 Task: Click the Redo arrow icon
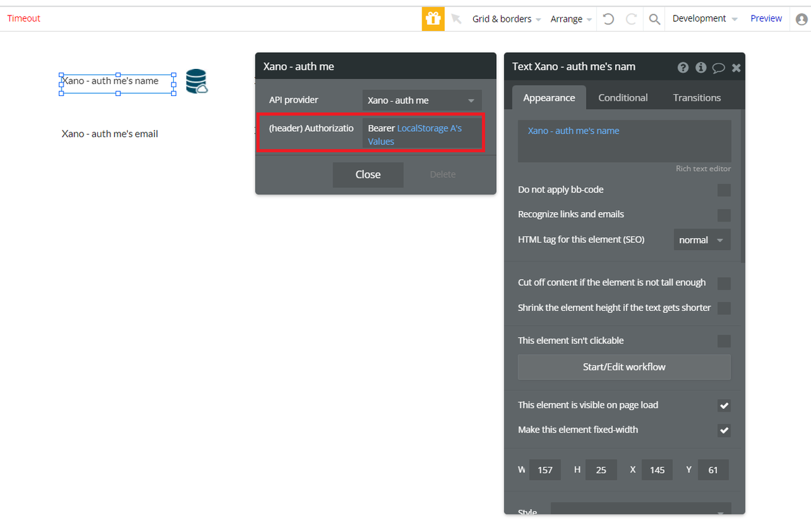point(631,19)
